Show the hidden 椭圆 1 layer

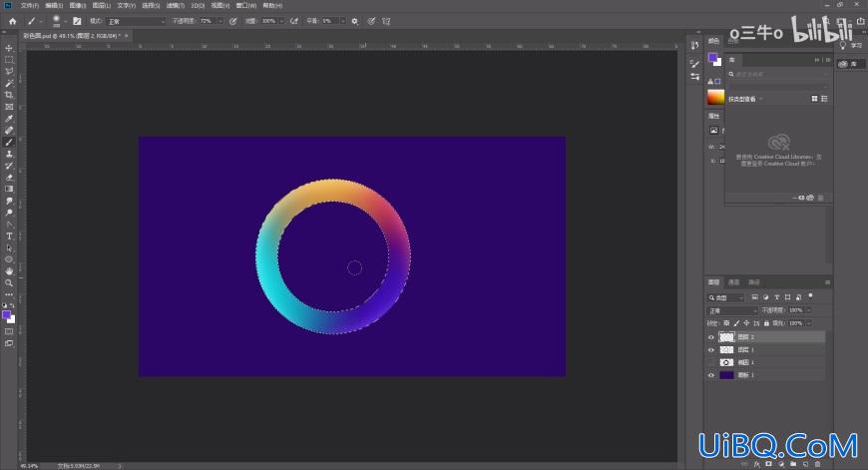[710, 362]
